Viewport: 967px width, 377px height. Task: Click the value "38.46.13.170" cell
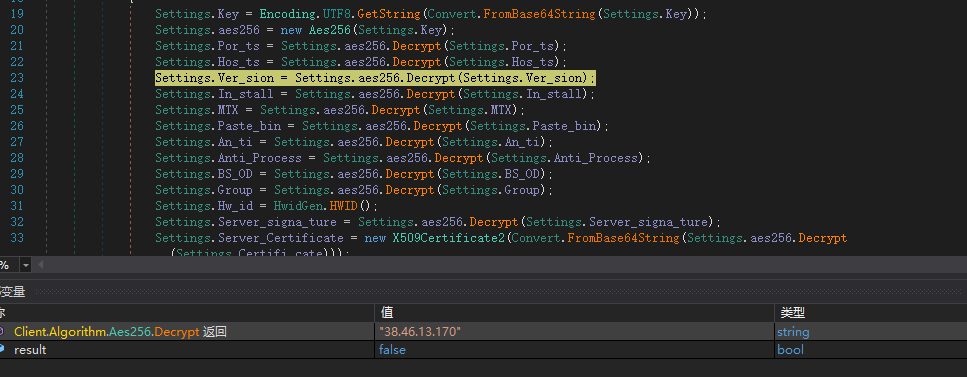click(x=574, y=332)
